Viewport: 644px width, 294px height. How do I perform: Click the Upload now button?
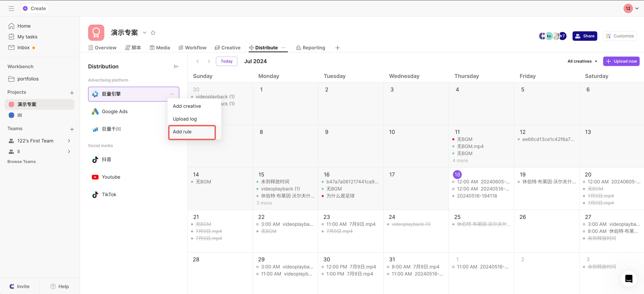(x=621, y=61)
